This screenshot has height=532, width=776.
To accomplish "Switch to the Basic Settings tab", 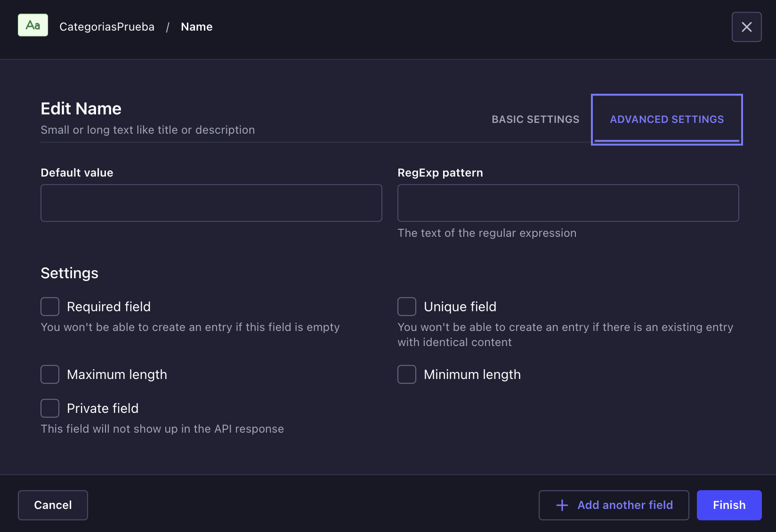I will pos(535,120).
